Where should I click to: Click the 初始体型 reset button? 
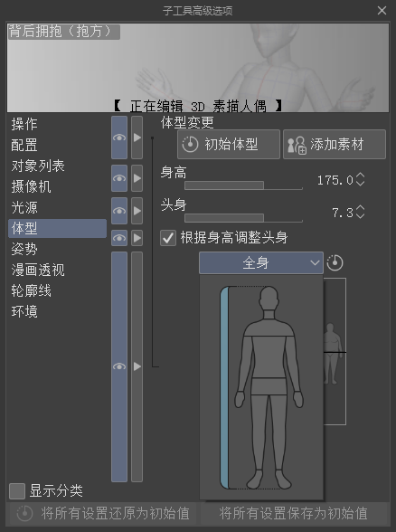229,144
